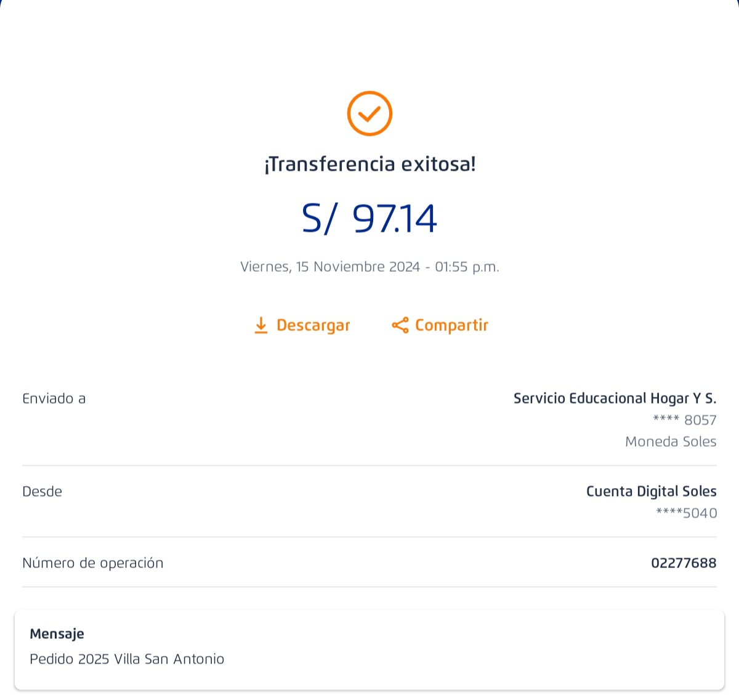Select operation number 02277688

684,563
